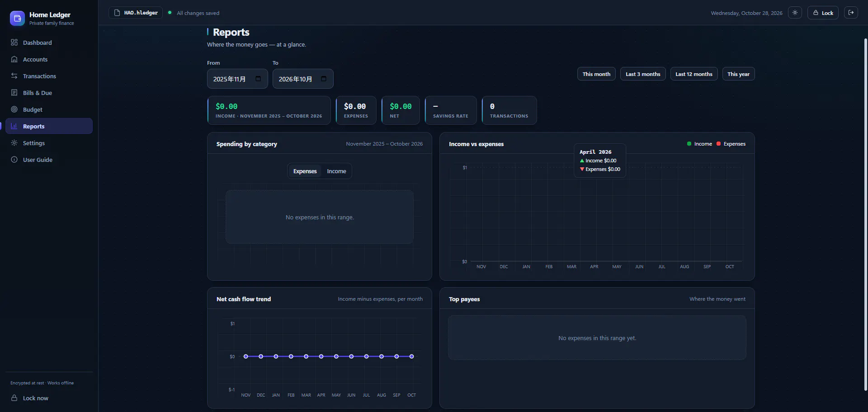
Task: Click the To month field 2026年10月
Action: (303, 79)
